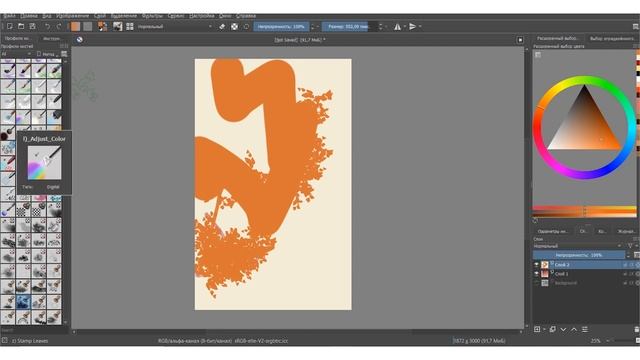Click the Vertical mirror tool icon

pos(413,27)
